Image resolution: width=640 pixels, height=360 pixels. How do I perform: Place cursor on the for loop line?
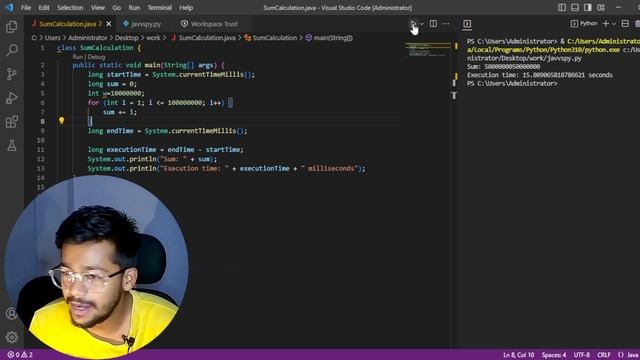point(160,102)
